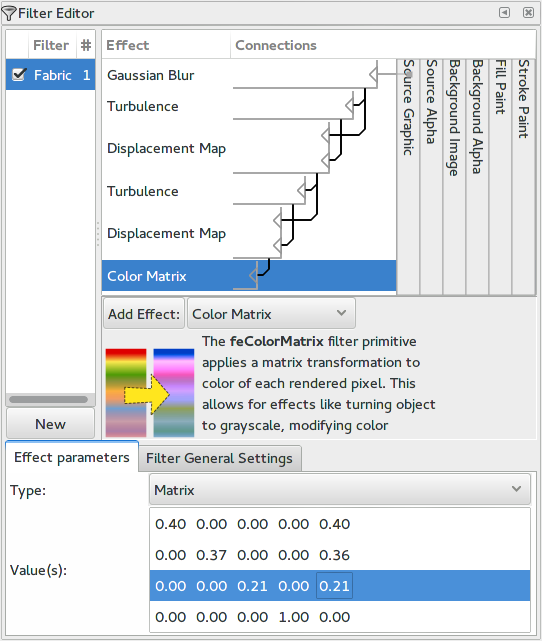Select the Gaussian Blur effect
This screenshot has height=641, width=542.
150,75
